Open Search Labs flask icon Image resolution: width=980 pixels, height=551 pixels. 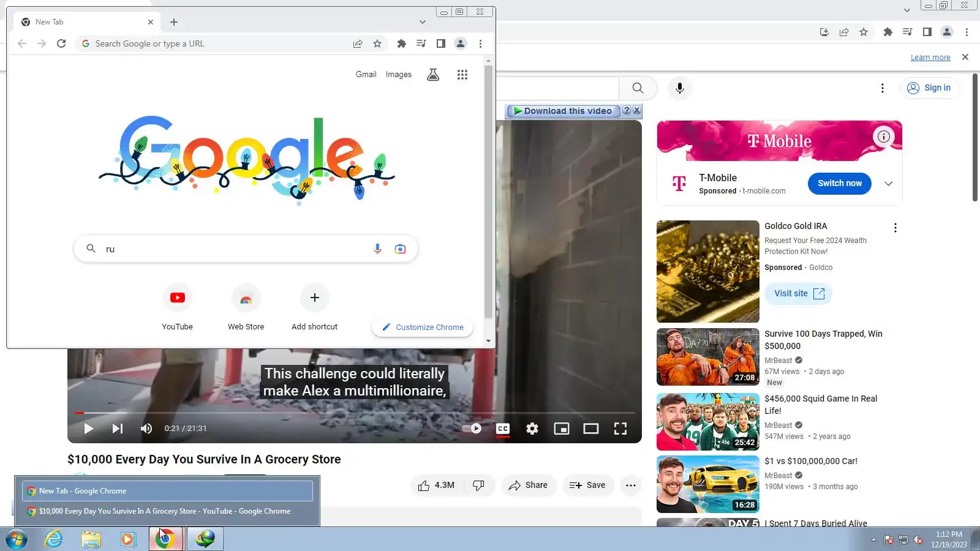point(433,75)
